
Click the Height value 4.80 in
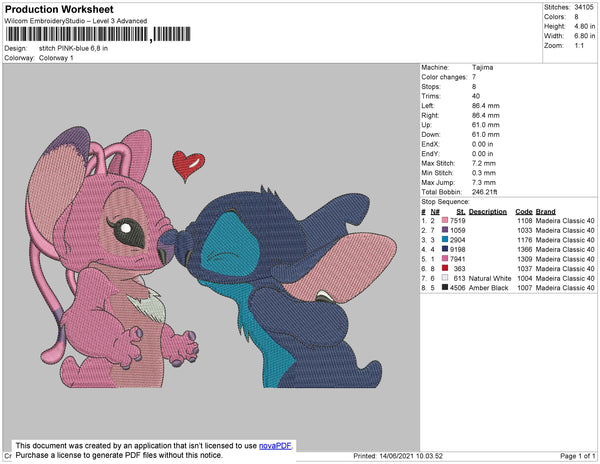tap(585, 26)
